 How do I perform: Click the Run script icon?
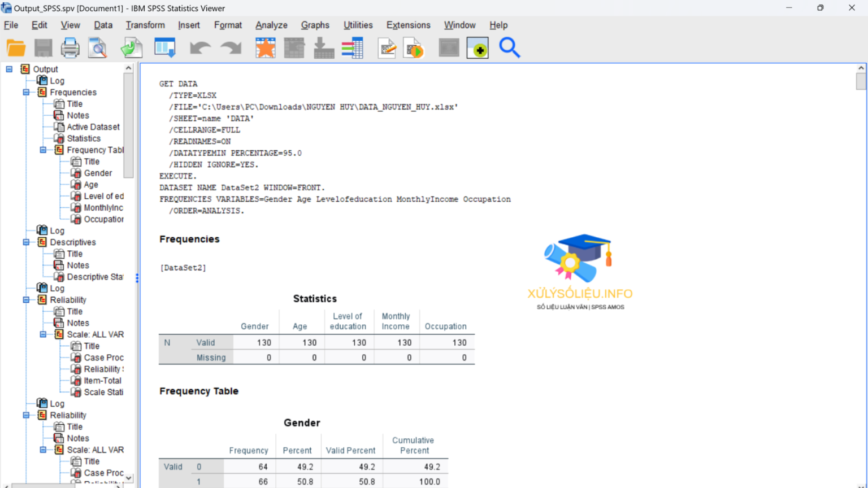pyautogui.click(x=414, y=48)
